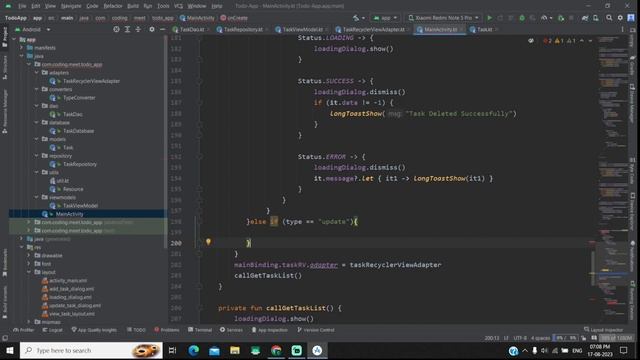The width and height of the screenshot is (640, 360).
Task: Click the build hammer icon
Action: point(356,18)
